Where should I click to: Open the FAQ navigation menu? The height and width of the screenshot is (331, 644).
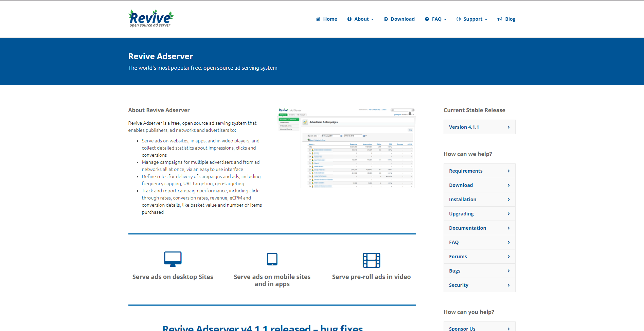click(x=436, y=19)
